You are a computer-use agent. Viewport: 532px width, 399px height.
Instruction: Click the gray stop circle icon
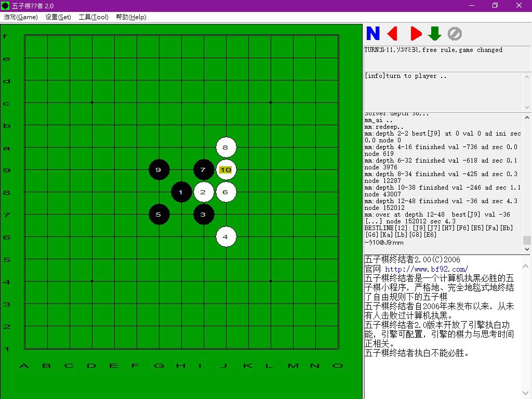(455, 34)
